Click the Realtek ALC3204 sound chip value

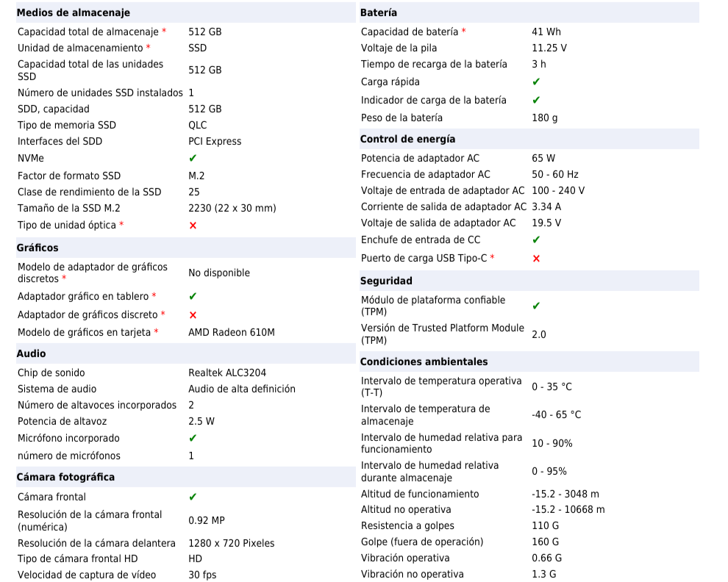click(227, 373)
